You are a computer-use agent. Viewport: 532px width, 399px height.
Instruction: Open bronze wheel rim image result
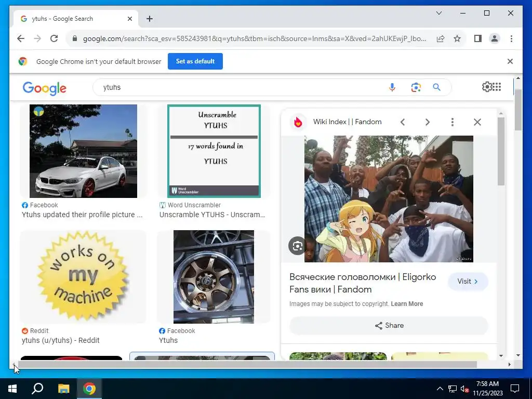214,277
